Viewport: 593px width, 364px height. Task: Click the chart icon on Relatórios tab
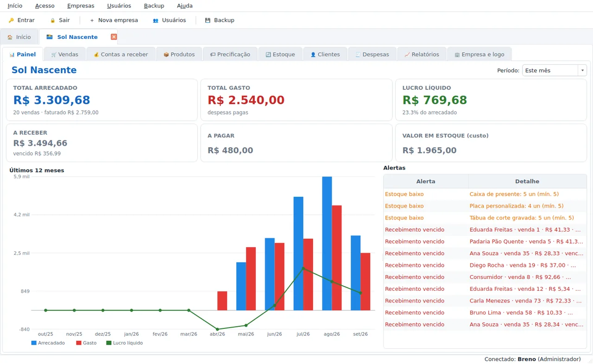coord(407,55)
